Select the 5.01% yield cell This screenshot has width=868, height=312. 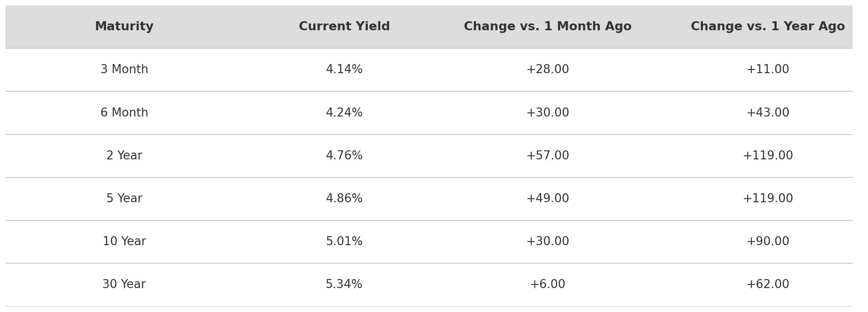(x=344, y=242)
